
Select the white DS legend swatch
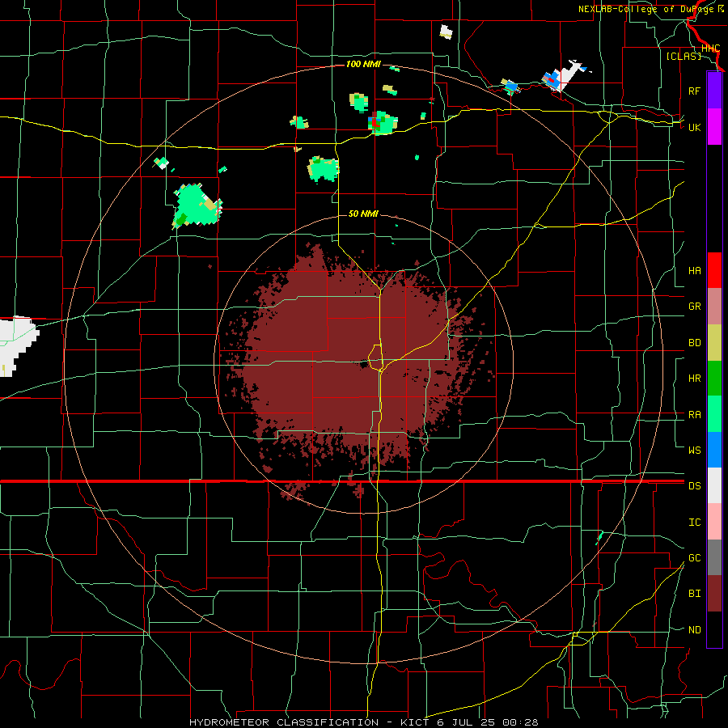pos(714,485)
